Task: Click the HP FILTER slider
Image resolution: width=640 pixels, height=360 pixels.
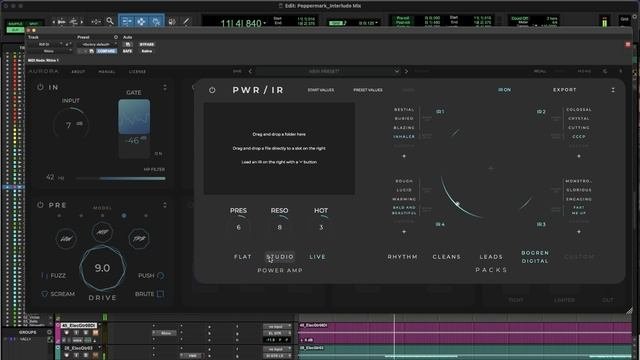Action: click(x=121, y=178)
